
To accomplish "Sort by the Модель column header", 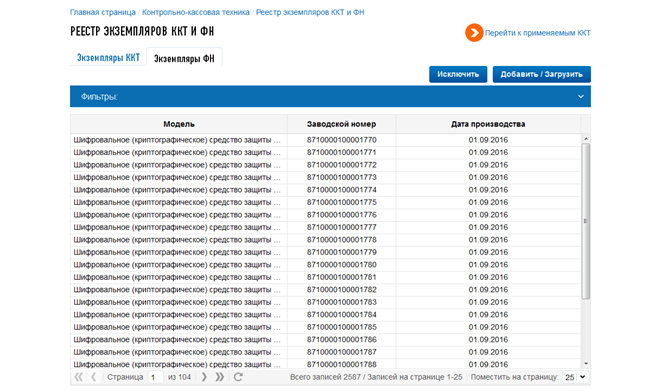I will [179, 124].
